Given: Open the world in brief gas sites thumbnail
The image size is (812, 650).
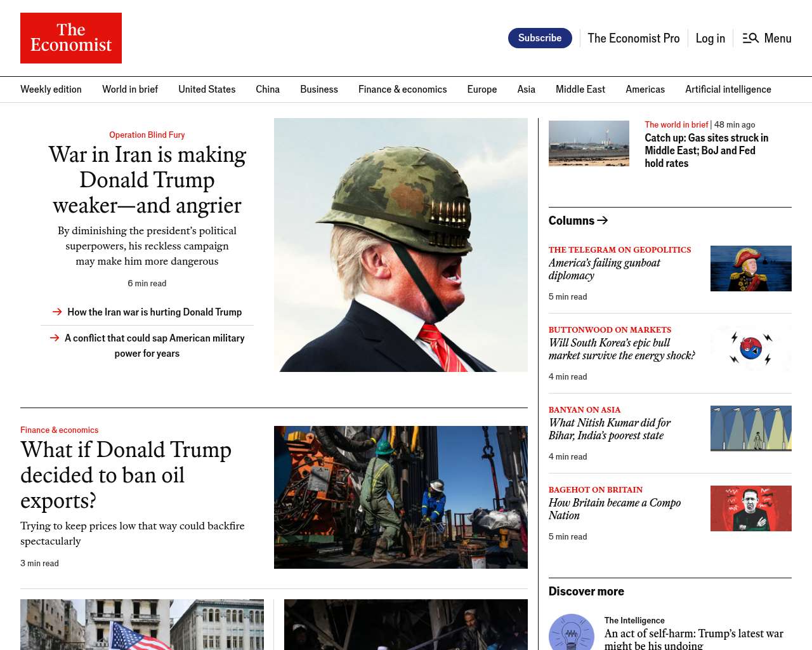Looking at the screenshot, I should coord(589,143).
